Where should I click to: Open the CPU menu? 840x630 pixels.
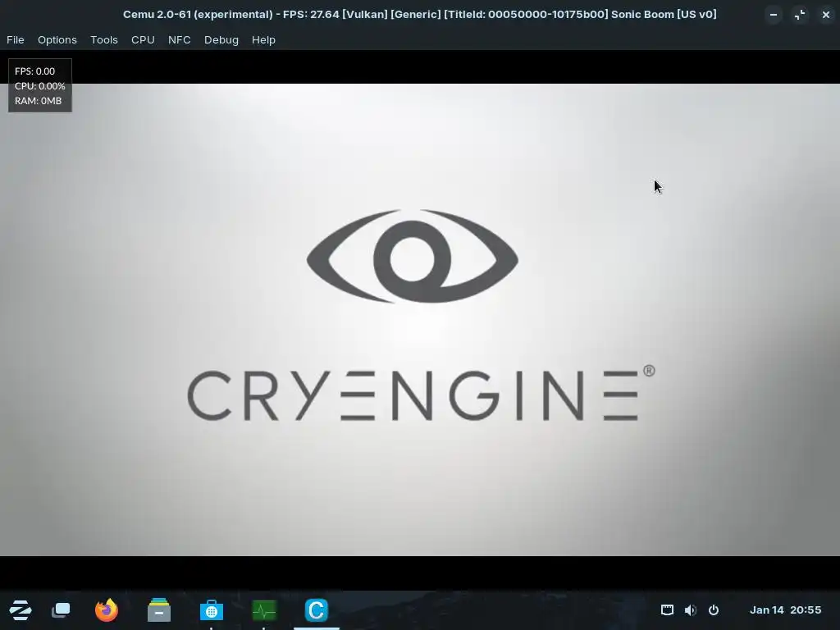pos(143,39)
